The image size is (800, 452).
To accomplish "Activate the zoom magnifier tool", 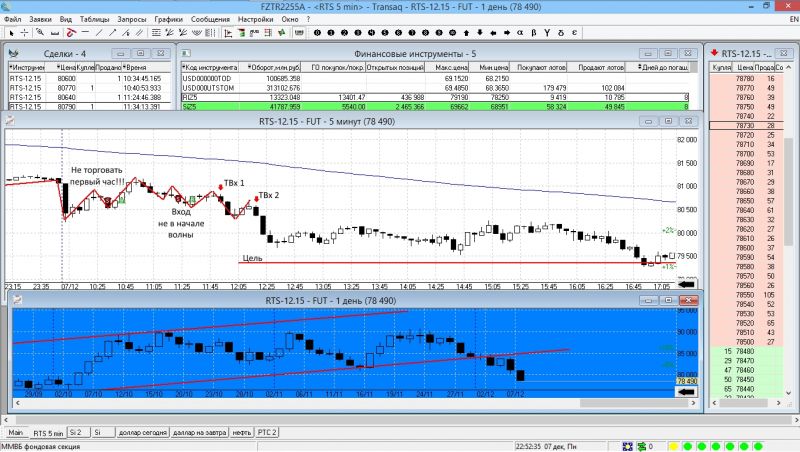I will [x=40, y=32].
